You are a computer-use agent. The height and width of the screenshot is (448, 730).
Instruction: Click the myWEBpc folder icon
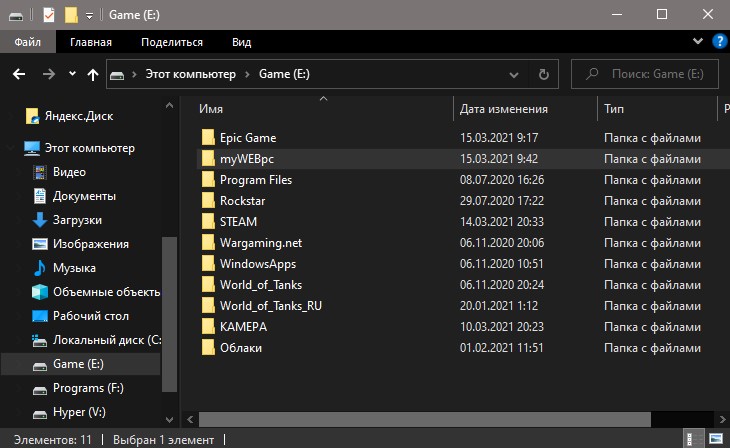pyautogui.click(x=208, y=159)
